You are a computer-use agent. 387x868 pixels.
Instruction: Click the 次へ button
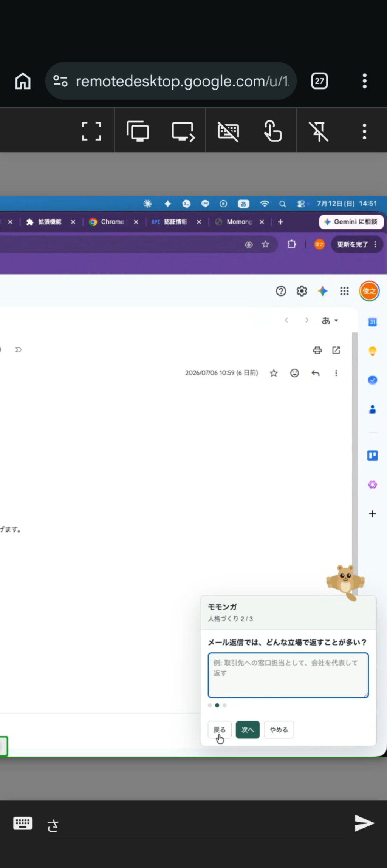tap(248, 729)
